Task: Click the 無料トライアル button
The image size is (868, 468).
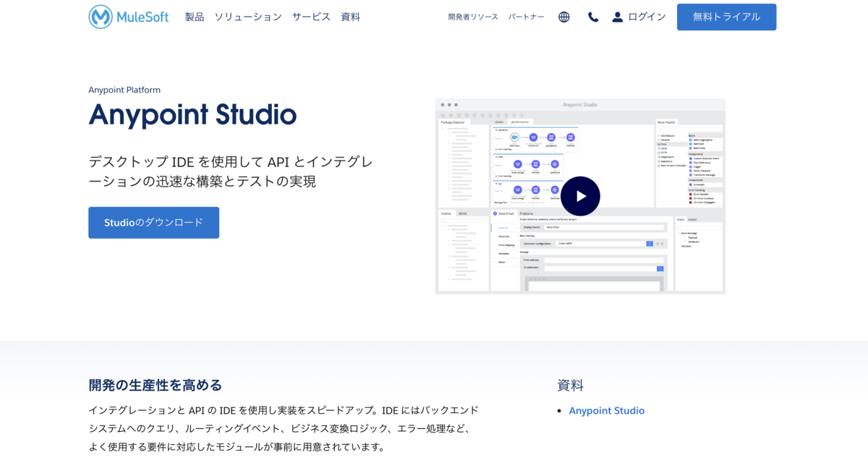Action: click(x=726, y=17)
